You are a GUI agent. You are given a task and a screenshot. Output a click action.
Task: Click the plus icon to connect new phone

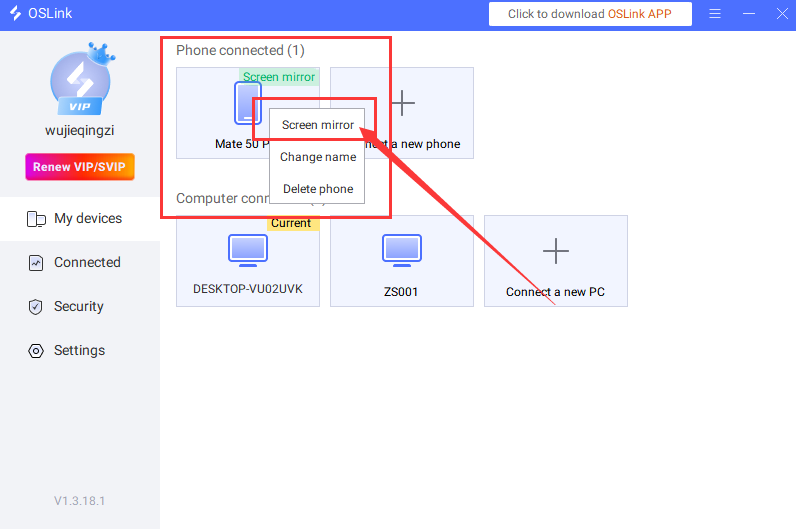[x=402, y=102]
